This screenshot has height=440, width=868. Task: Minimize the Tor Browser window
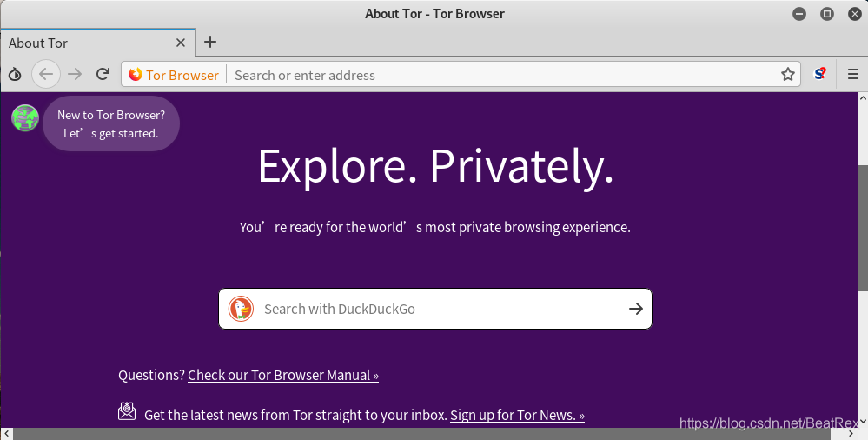coord(799,14)
